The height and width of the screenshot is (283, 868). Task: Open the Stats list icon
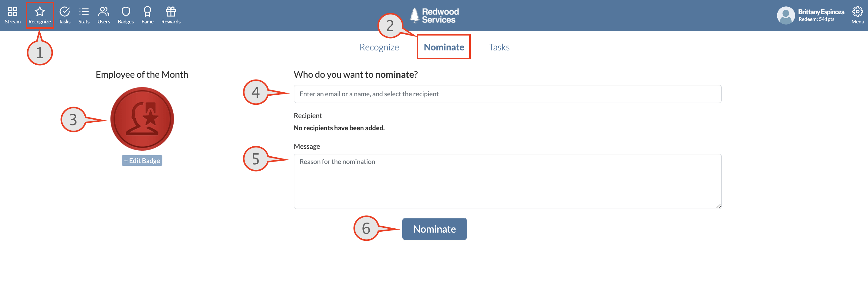[84, 12]
